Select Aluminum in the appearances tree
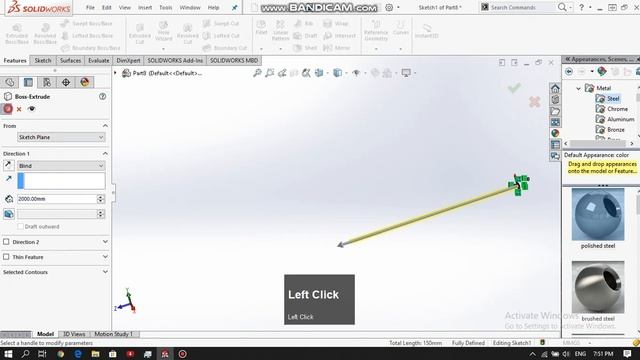 click(621, 119)
